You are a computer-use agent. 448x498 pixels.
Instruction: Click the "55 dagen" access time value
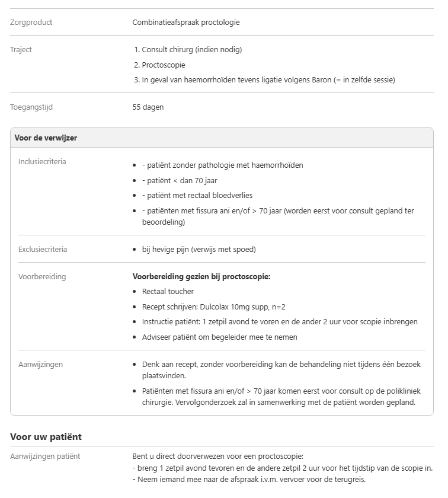(x=148, y=107)
